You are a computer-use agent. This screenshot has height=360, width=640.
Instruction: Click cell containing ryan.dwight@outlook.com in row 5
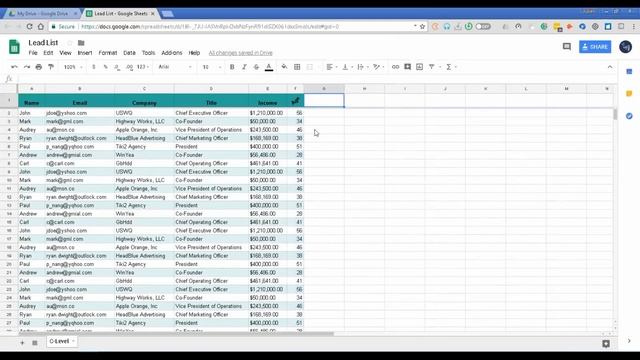point(80,138)
